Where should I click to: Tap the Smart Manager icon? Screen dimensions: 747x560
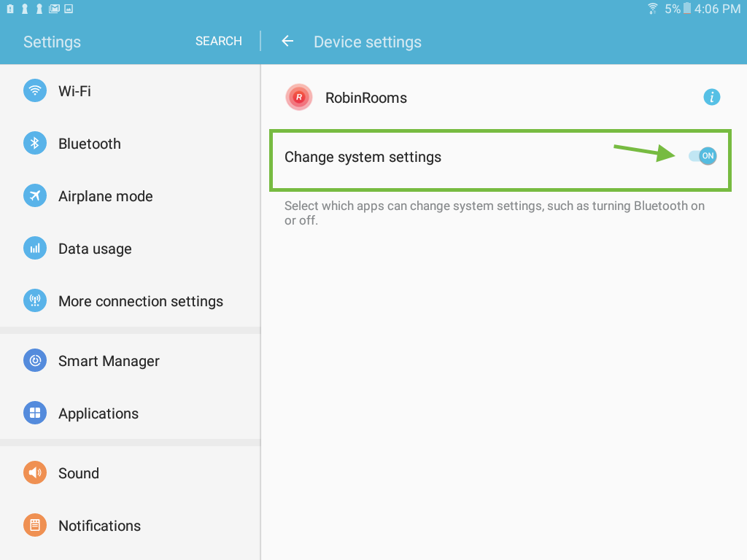[x=35, y=360]
